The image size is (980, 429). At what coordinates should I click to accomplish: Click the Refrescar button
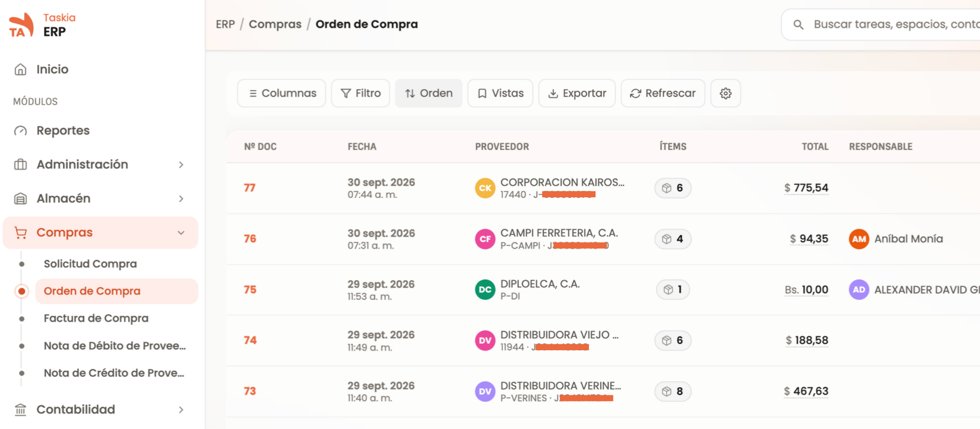tap(663, 93)
